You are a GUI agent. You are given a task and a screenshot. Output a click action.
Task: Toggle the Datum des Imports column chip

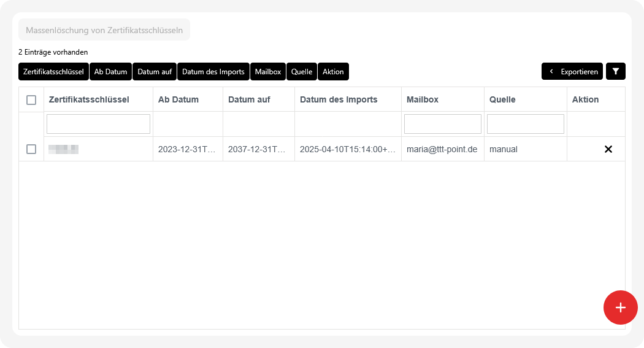[x=213, y=71]
